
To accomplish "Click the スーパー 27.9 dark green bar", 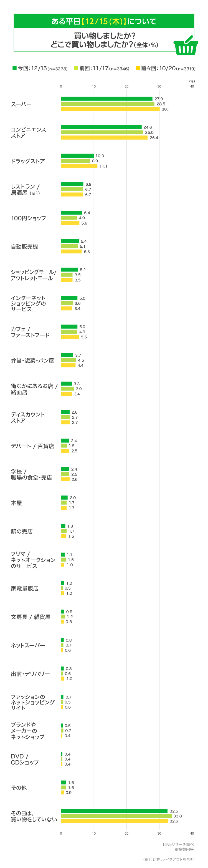I will [x=106, y=99].
